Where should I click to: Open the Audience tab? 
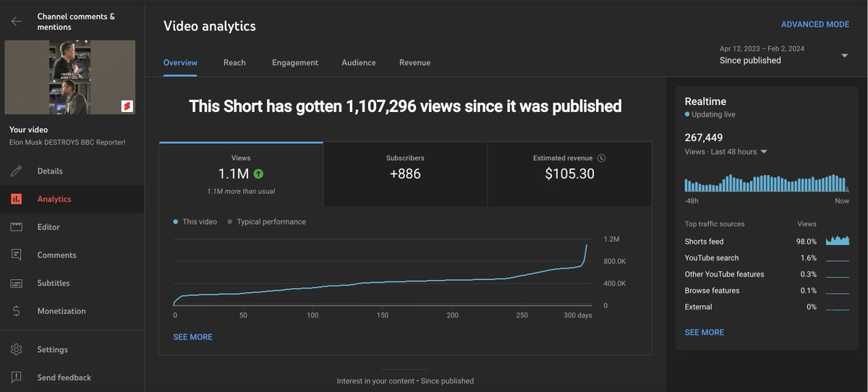pyautogui.click(x=359, y=63)
